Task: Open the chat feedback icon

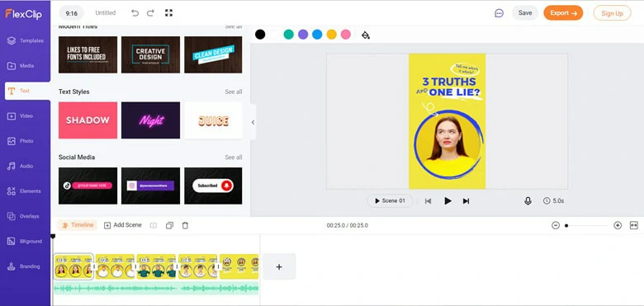Action: 499,13
